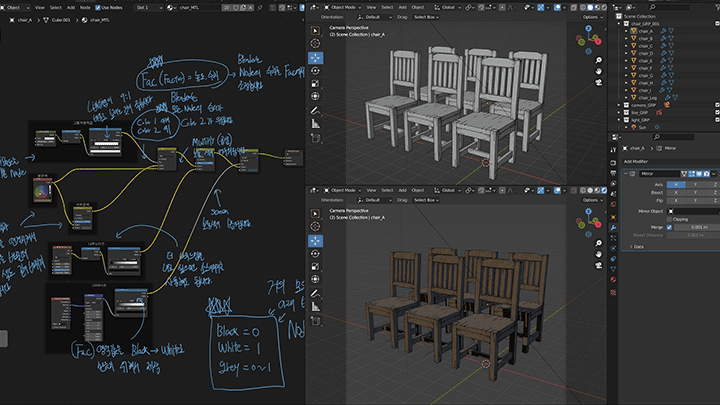Click the Mirror Object field
This screenshot has width=720, height=405.
(x=693, y=211)
